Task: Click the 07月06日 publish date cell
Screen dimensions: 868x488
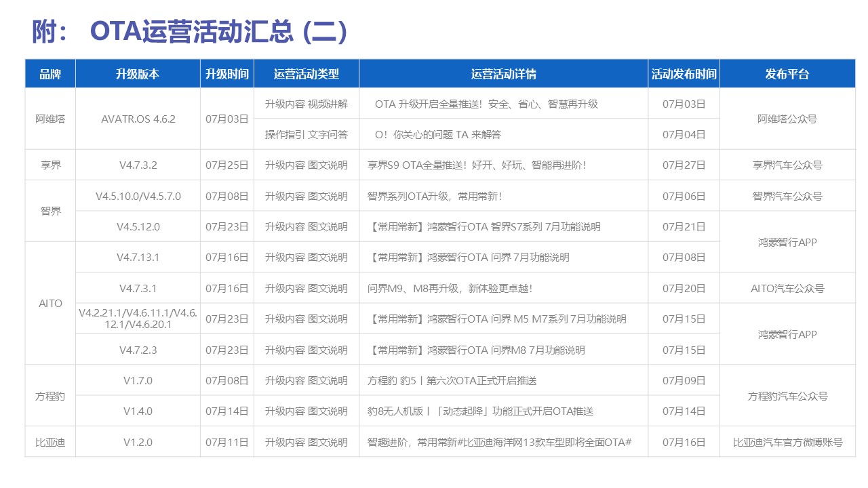Action: click(x=684, y=196)
